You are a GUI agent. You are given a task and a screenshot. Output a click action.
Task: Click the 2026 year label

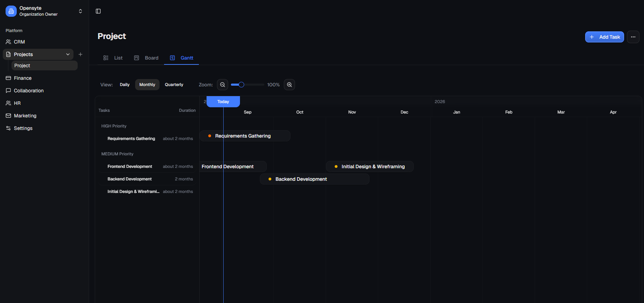pos(440,102)
